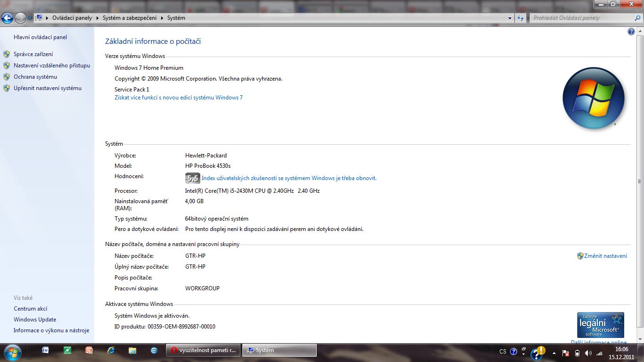Screen dimensions: 644x362
Task: Open the address bar history dropdown
Action: coord(510,18)
